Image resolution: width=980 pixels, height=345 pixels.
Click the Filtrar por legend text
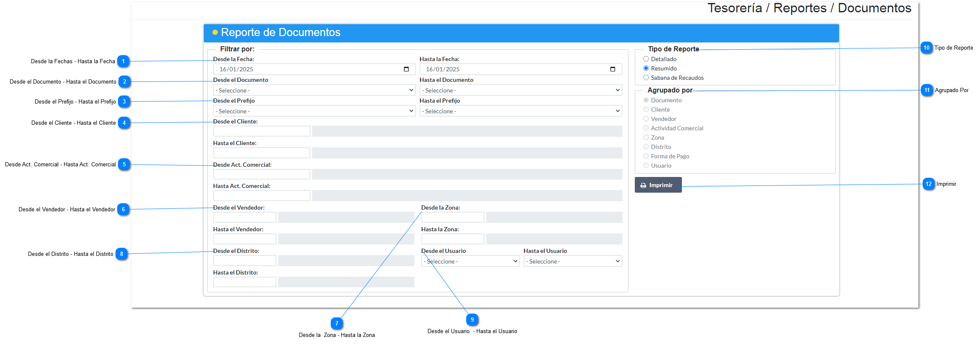click(x=237, y=49)
